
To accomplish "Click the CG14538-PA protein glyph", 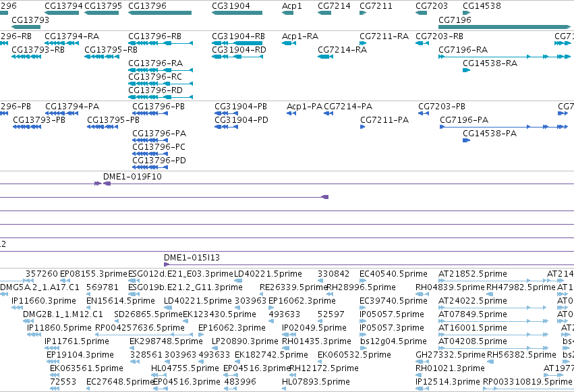I will tap(466, 140).
